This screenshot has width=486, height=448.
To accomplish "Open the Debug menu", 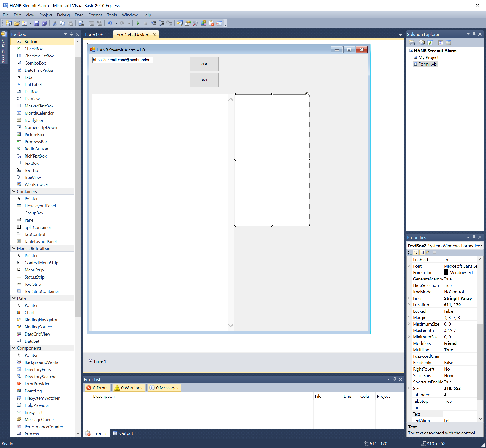I will 63,15.
